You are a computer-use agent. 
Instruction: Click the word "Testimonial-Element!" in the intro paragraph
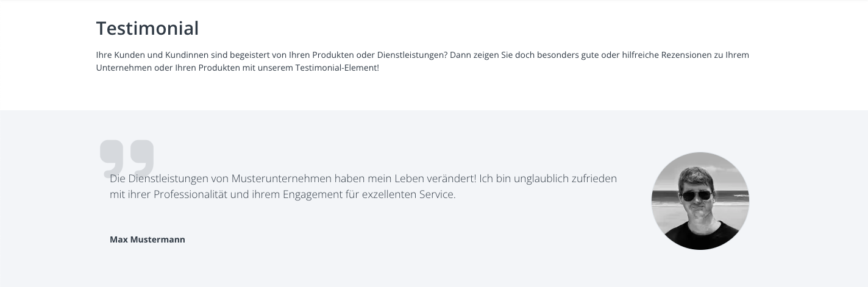pyautogui.click(x=337, y=68)
